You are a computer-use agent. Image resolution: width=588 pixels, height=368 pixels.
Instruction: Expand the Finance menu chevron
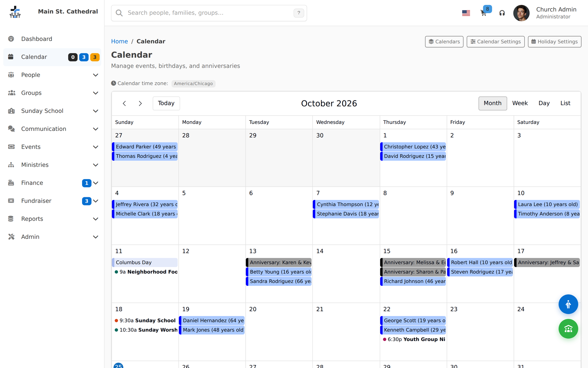click(96, 183)
